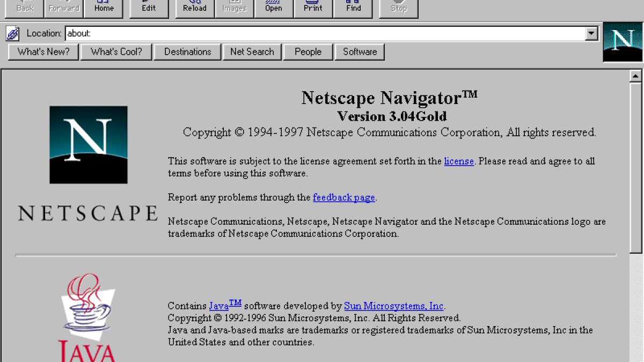The image size is (644, 362).
Task: Follow the license hyperlink
Action: pyautogui.click(x=459, y=161)
